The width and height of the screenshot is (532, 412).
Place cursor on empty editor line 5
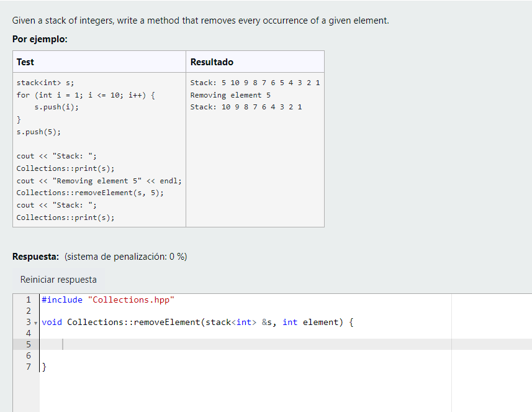pos(245,344)
